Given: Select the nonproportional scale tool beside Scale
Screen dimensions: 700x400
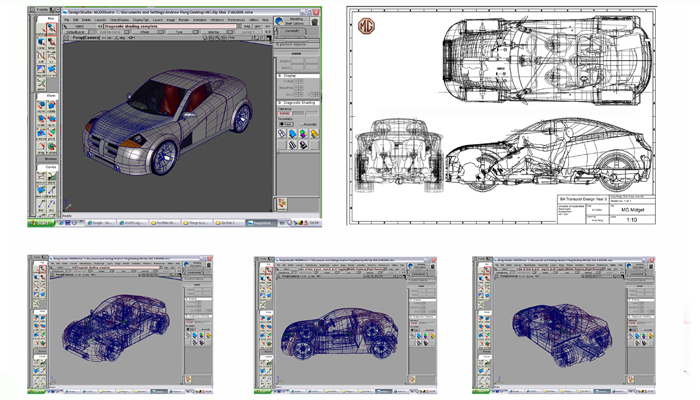Looking at the screenshot, I should point(51,119).
